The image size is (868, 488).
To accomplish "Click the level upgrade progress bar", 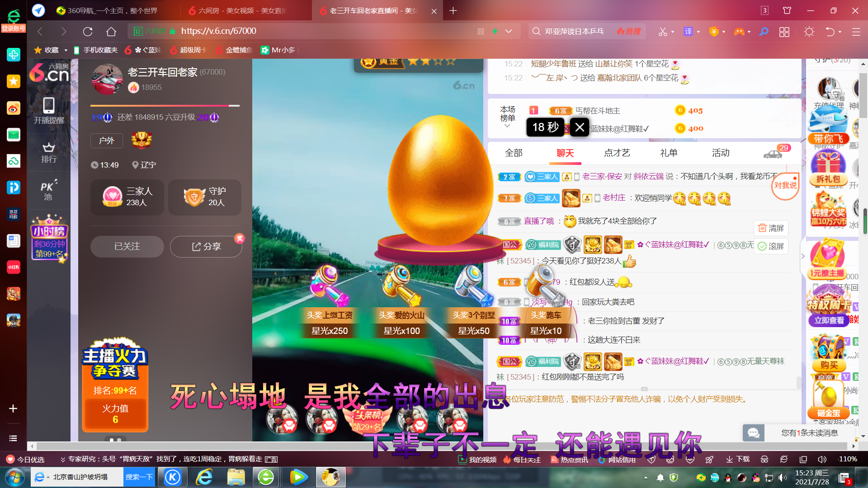I will point(165,106).
